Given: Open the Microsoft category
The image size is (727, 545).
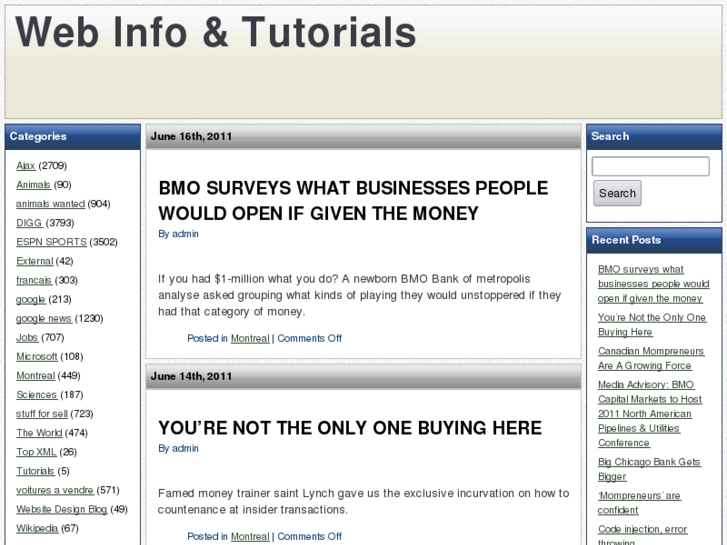Looking at the screenshot, I should (x=37, y=356).
